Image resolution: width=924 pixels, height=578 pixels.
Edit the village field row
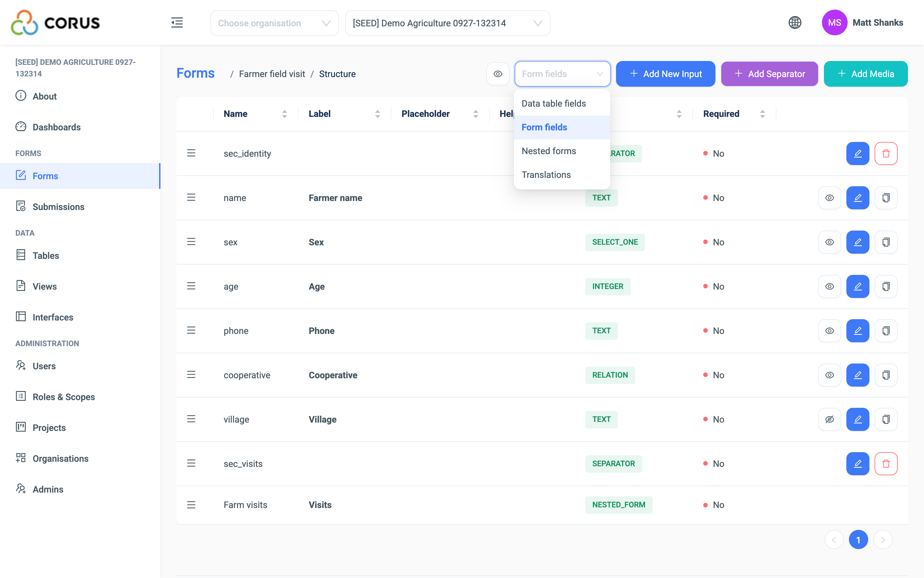click(858, 419)
